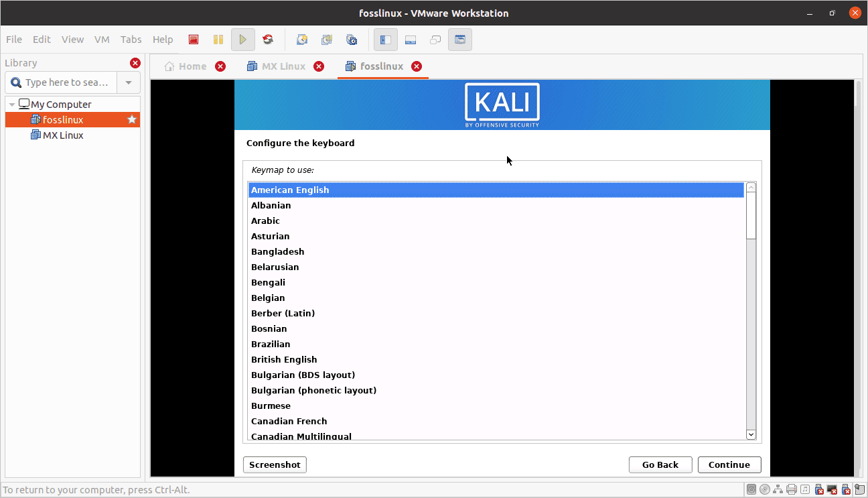Select the Arabic keymap
Viewport: 868px width, 498px height.
(x=496, y=221)
